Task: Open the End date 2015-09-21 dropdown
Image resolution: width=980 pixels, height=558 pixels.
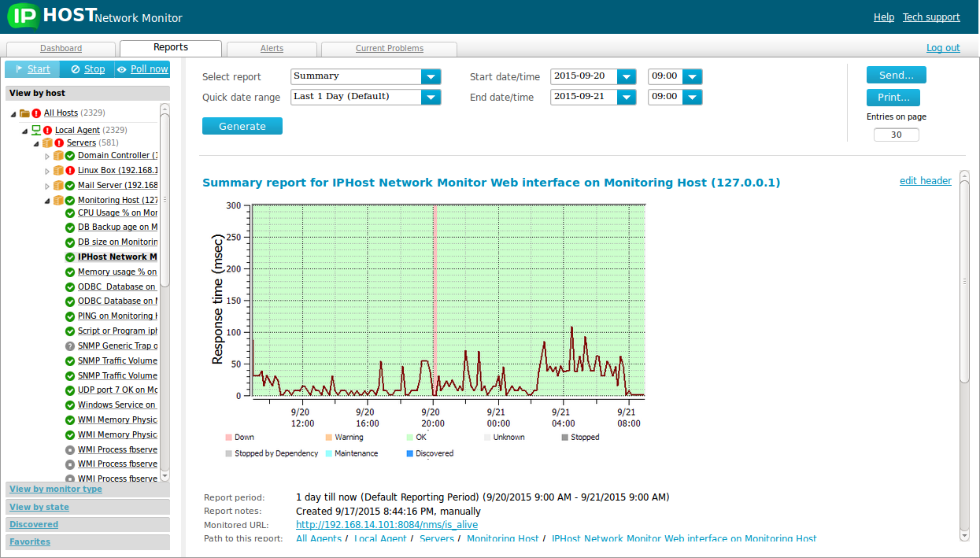Action: pyautogui.click(x=627, y=97)
